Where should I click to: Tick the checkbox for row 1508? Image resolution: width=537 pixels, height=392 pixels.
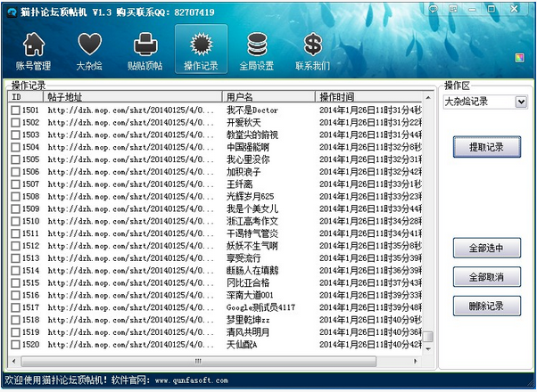tap(15, 196)
